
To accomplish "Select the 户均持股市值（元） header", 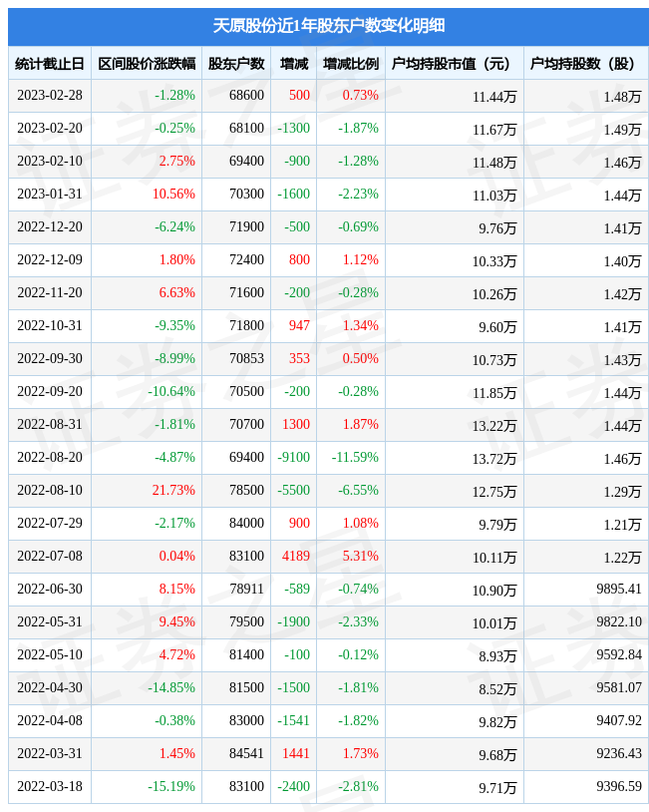I will (x=451, y=64).
